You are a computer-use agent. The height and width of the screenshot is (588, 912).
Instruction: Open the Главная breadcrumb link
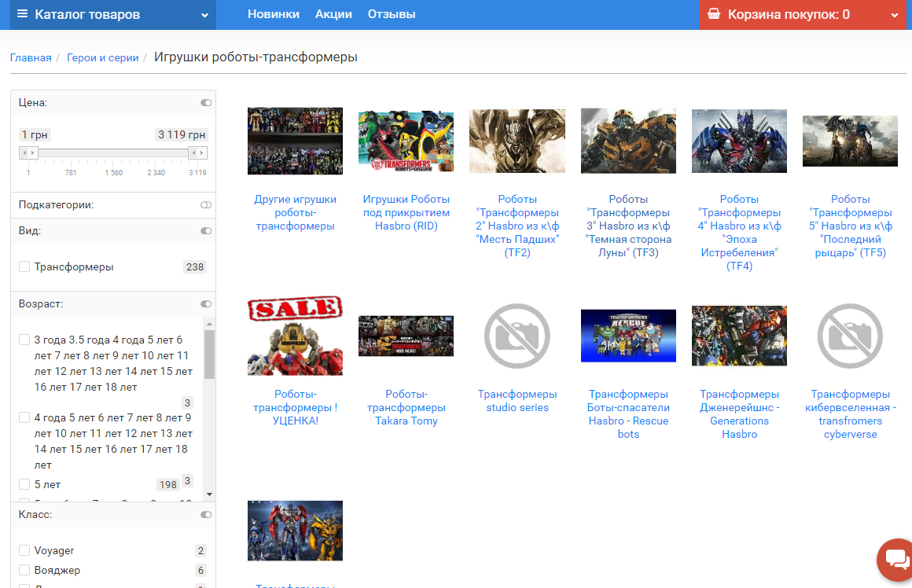31,57
